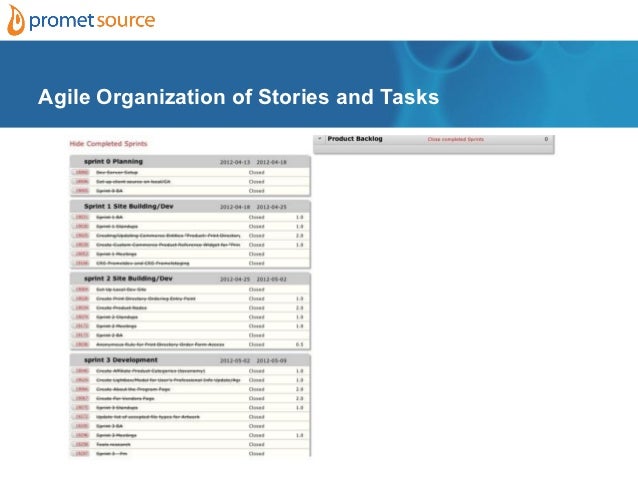Select the Product Backlog header title
The width and height of the screenshot is (638, 479).
[x=355, y=139]
